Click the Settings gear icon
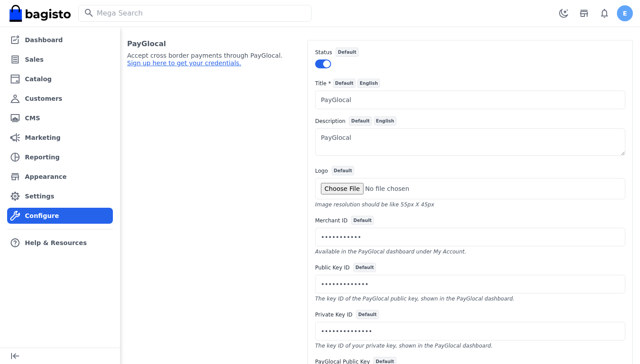640x364 pixels. click(15, 196)
